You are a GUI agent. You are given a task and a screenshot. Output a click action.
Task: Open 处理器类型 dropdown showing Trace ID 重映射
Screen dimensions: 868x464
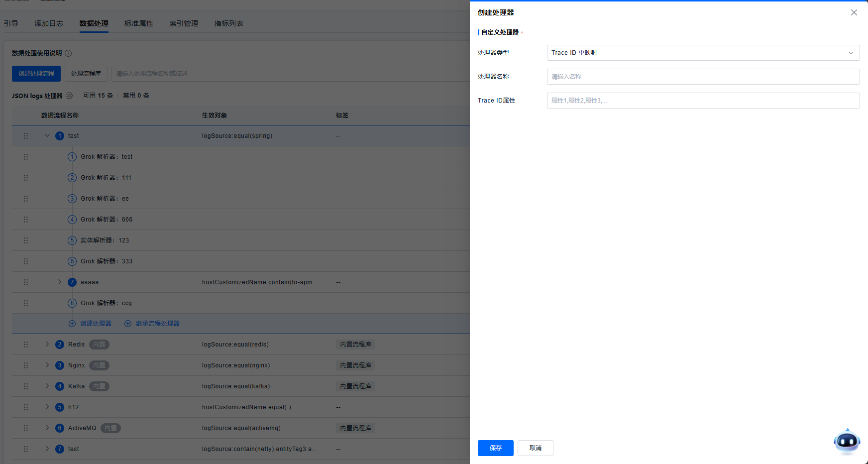pos(703,53)
